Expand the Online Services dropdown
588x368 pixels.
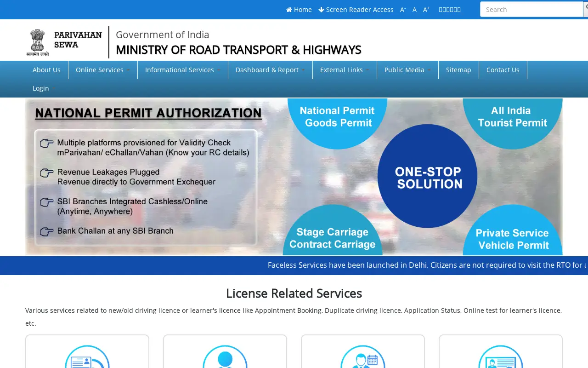click(x=103, y=70)
